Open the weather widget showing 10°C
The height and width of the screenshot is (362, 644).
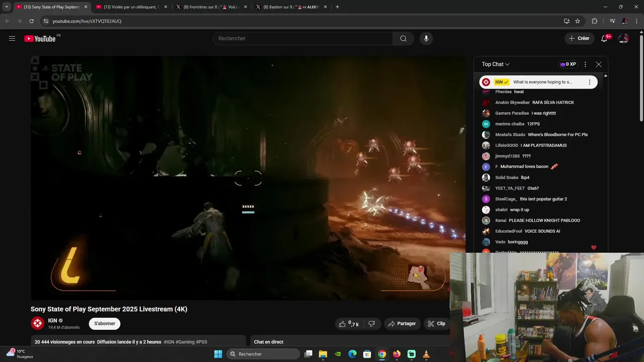pos(19,354)
